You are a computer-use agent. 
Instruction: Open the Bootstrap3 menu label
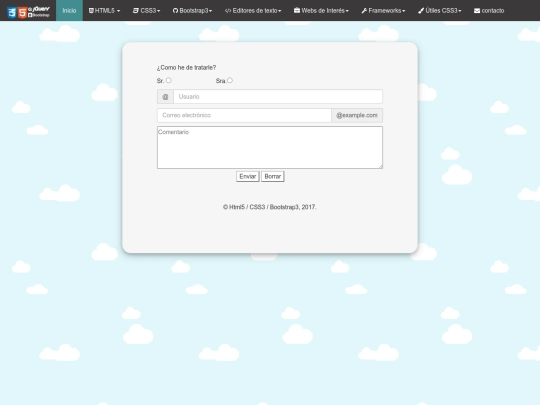click(194, 11)
